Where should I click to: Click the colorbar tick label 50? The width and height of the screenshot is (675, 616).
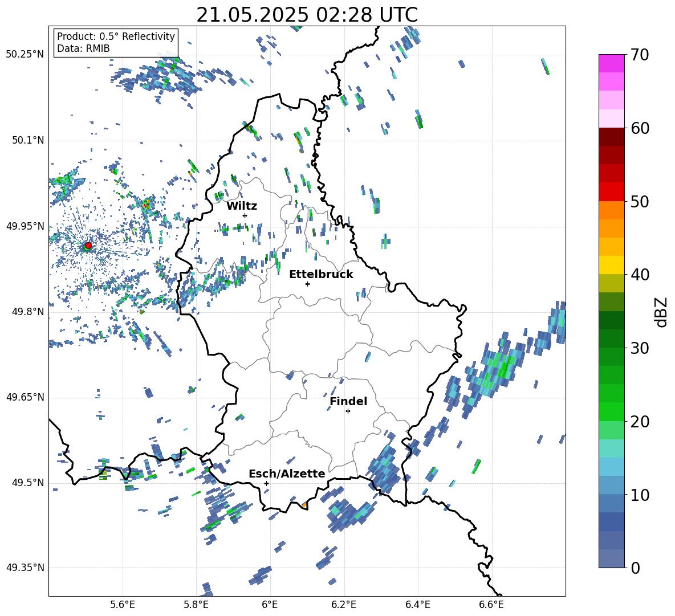coord(640,201)
